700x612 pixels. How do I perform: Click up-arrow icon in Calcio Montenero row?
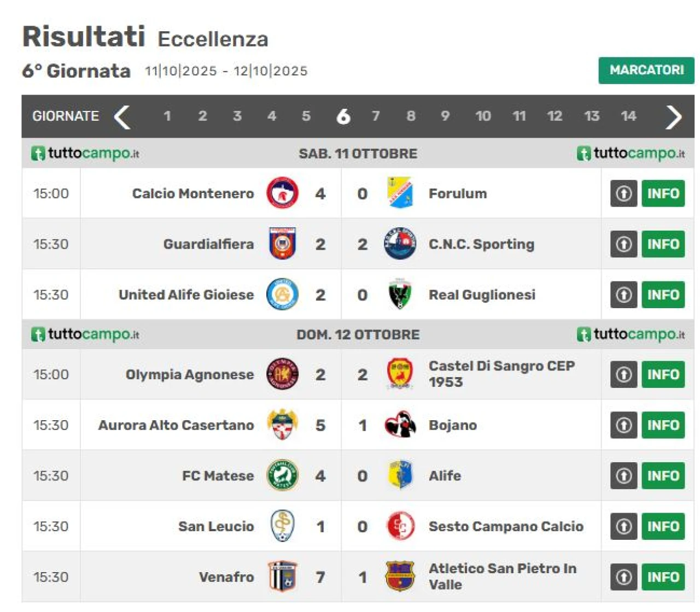pos(623,193)
